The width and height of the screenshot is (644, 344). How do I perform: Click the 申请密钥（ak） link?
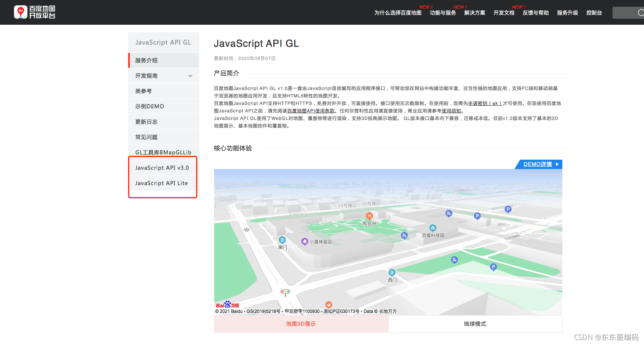click(x=485, y=103)
